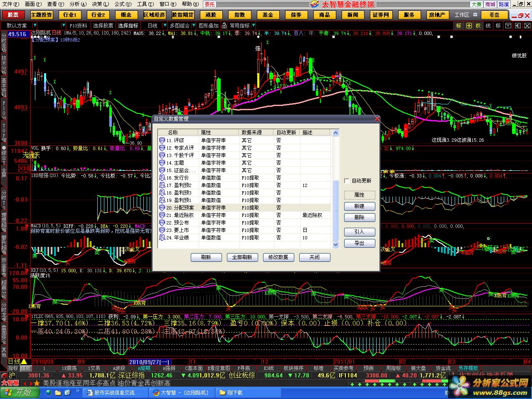Click the vertical scrollbar thumb in dialog
The height and width of the screenshot is (399, 532).
tap(336, 211)
